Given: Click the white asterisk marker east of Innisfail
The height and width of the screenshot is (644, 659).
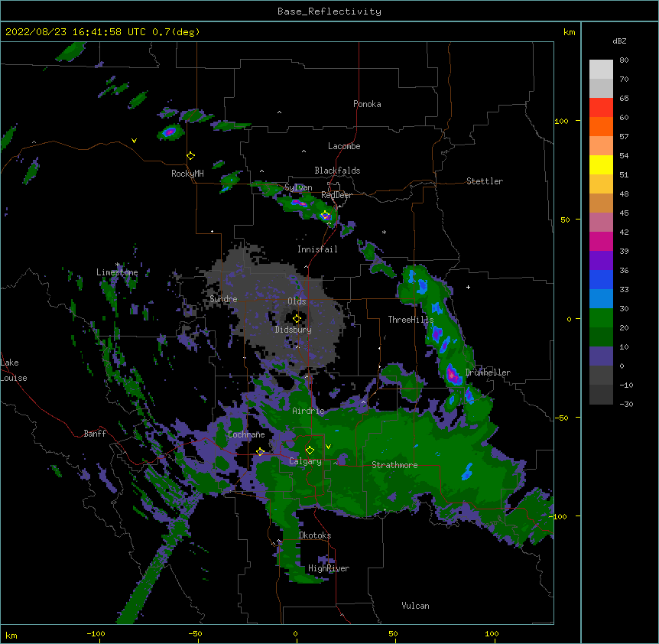Looking at the screenshot, I should [384, 232].
